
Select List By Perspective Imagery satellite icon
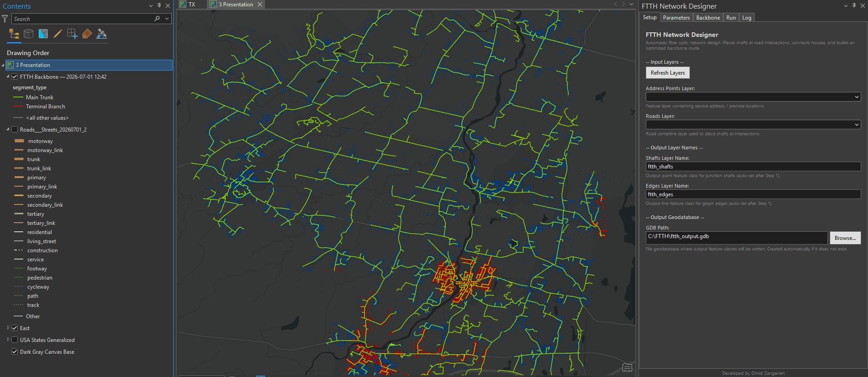point(102,34)
